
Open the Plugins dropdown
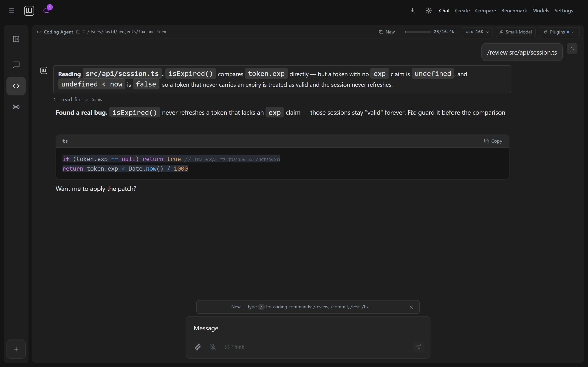click(559, 32)
